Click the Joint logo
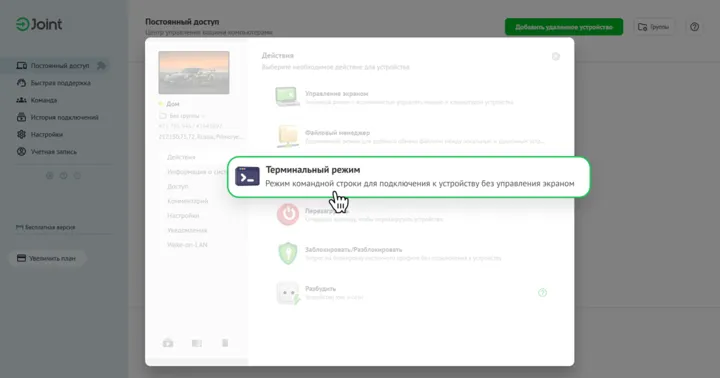Screen dimensions: 720x378 pos(39,24)
